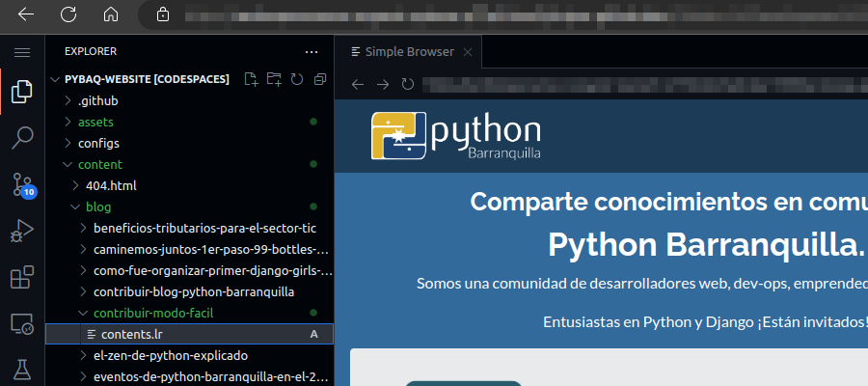Open the contents.lr file
This screenshot has width=868, height=386.
[189, 334]
